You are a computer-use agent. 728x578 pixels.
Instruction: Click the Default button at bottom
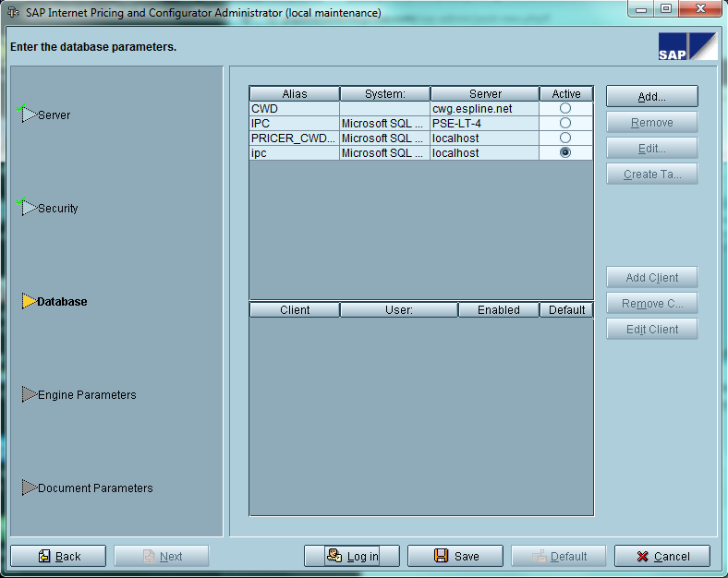(x=559, y=556)
